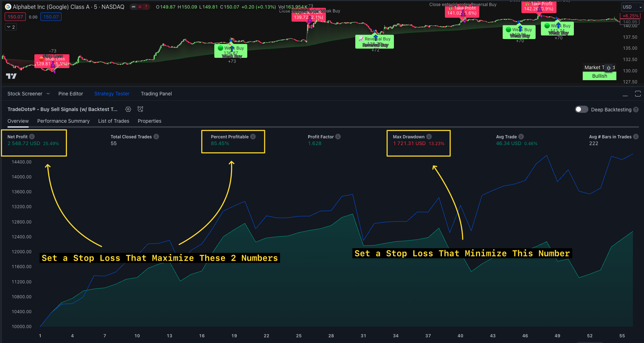The width and height of the screenshot is (644, 343).
Task: Click the Avg # Bars value 222
Action: point(594,143)
